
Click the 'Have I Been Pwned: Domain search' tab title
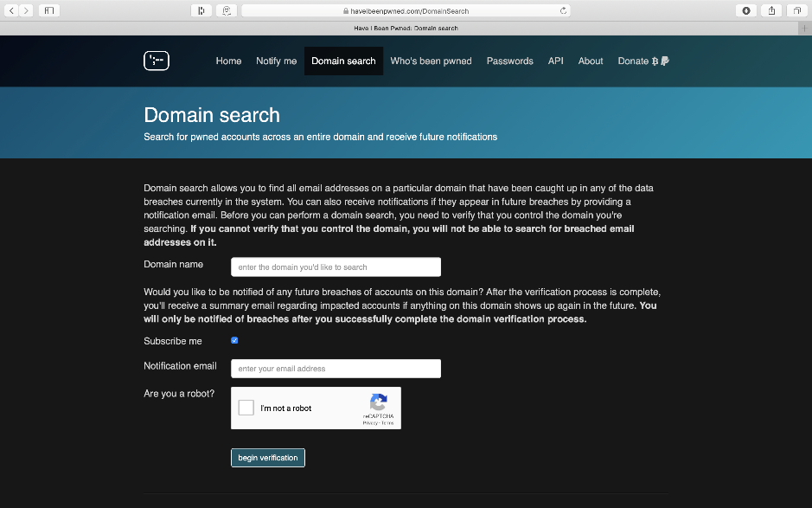point(406,29)
